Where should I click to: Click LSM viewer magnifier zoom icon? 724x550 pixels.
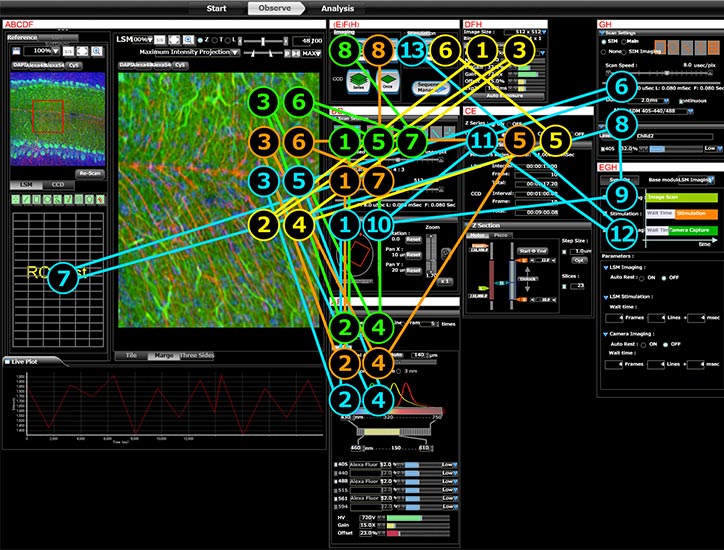pos(188,40)
